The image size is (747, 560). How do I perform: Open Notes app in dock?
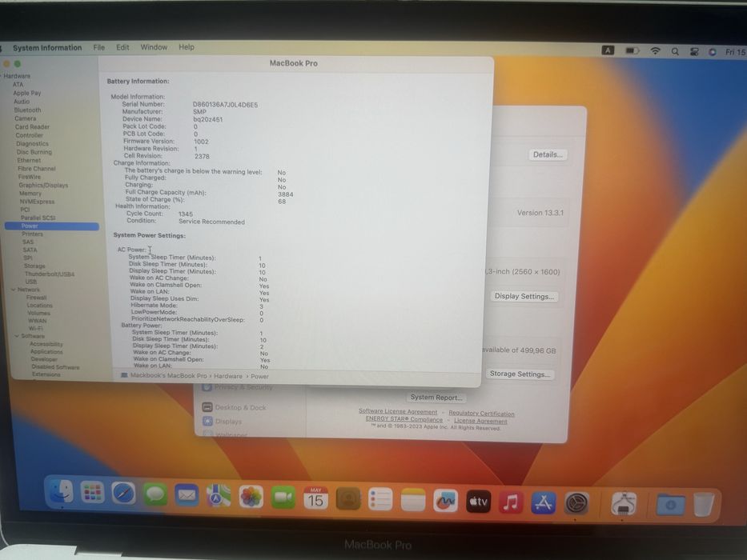pyautogui.click(x=413, y=501)
